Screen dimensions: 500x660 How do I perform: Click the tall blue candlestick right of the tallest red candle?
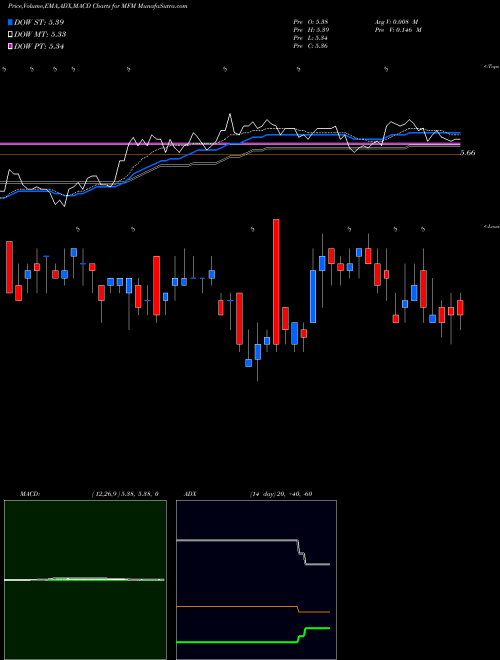point(313,296)
